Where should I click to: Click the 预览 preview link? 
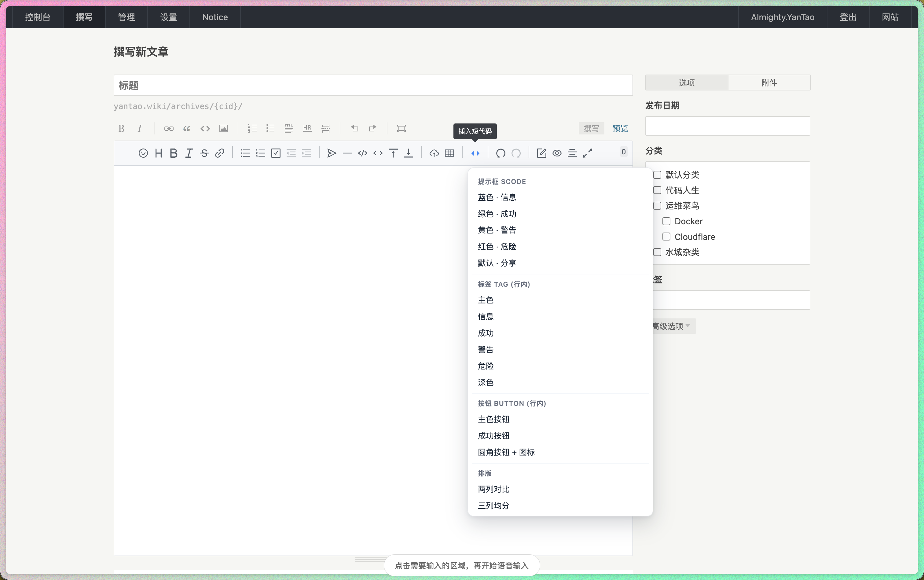pyautogui.click(x=620, y=129)
